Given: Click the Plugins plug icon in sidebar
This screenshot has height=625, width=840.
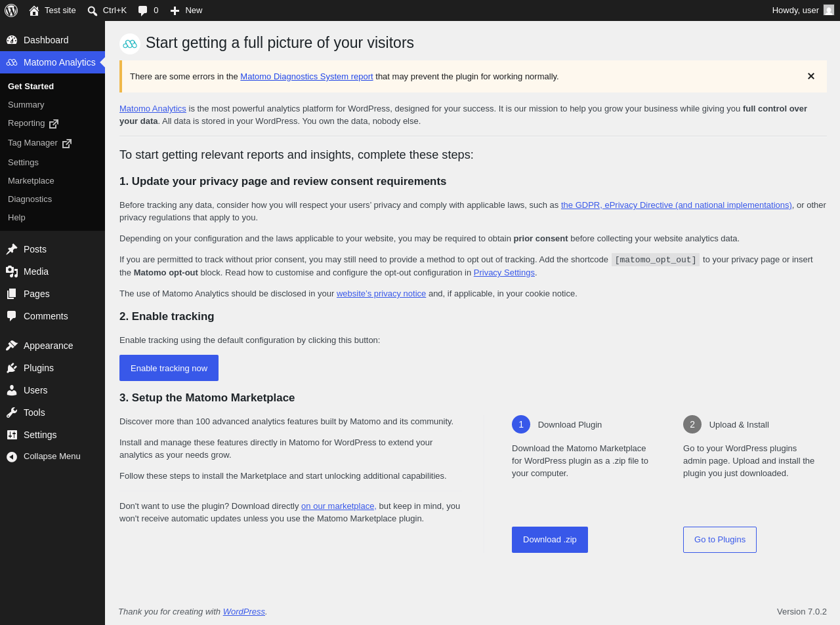Looking at the screenshot, I should [x=12, y=368].
